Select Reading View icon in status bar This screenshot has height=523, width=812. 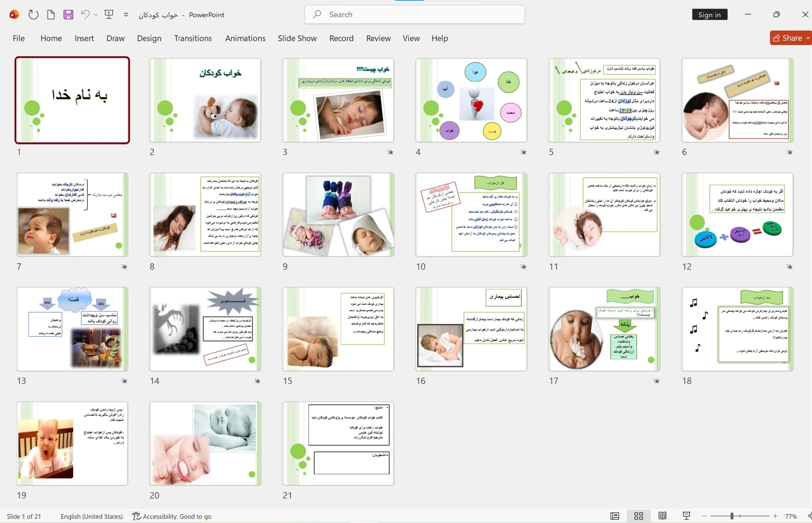click(x=662, y=516)
